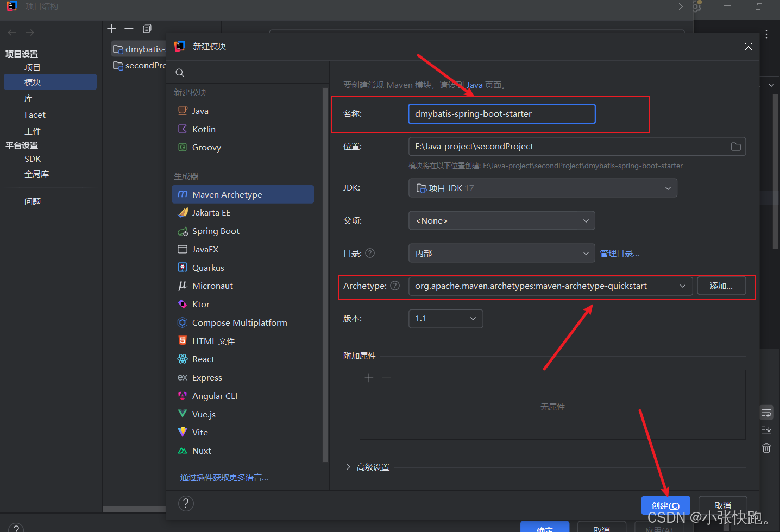
Task: Click copy module icon in project structure toolbar
Action: pyautogui.click(x=147, y=28)
